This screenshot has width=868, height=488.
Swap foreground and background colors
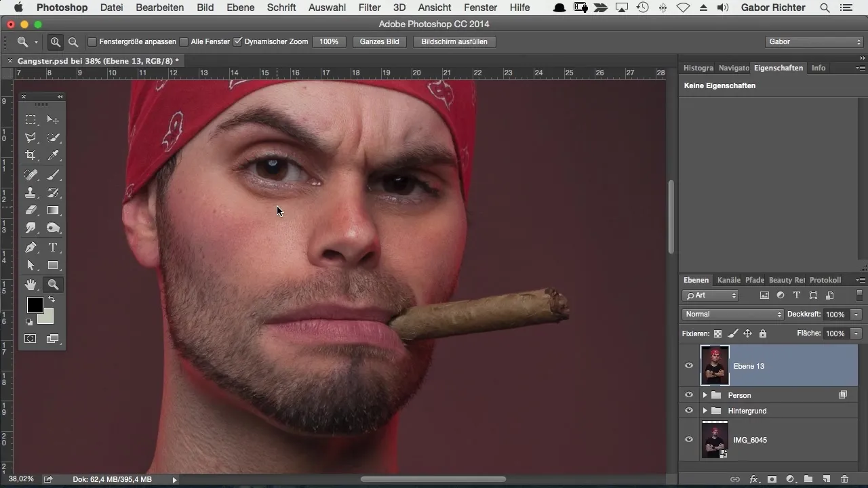coord(51,299)
